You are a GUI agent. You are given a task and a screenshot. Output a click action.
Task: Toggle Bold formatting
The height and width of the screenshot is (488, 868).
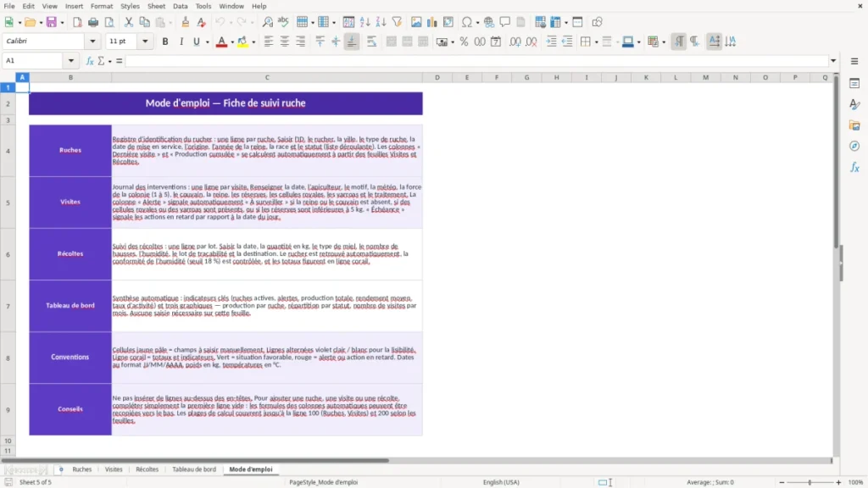pos(165,42)
